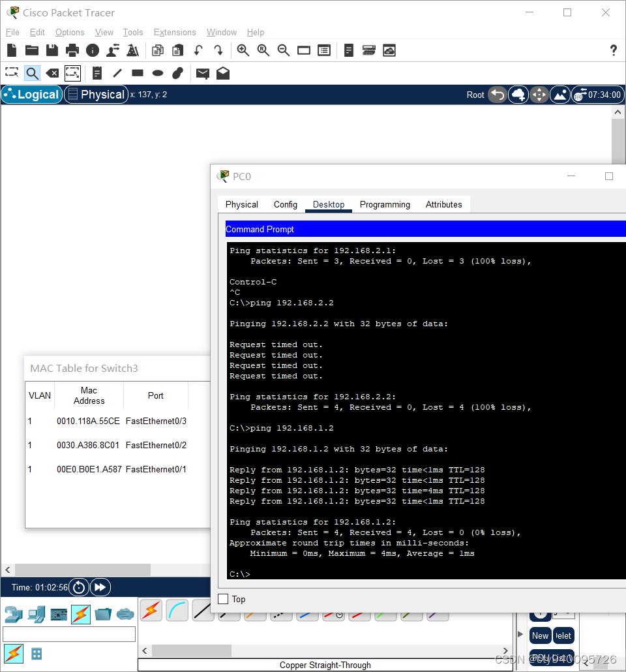
Task: Set tiled background with the mountain icon
Action: (x=560, y=95)
